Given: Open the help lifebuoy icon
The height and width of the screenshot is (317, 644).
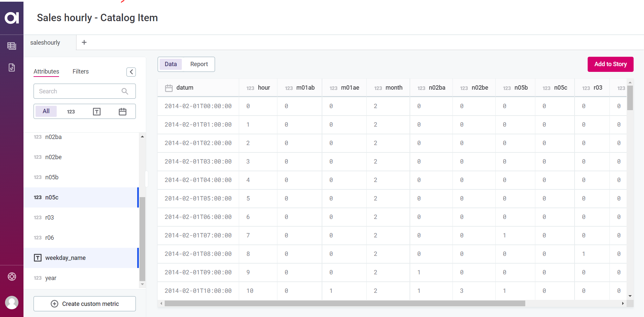Looking at the screenshot, I should [12, 277].
